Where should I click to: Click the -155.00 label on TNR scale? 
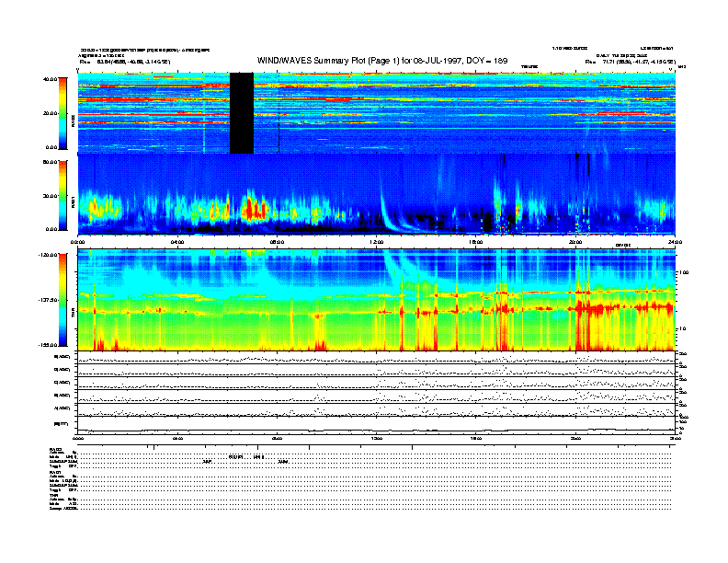(48, 345)
